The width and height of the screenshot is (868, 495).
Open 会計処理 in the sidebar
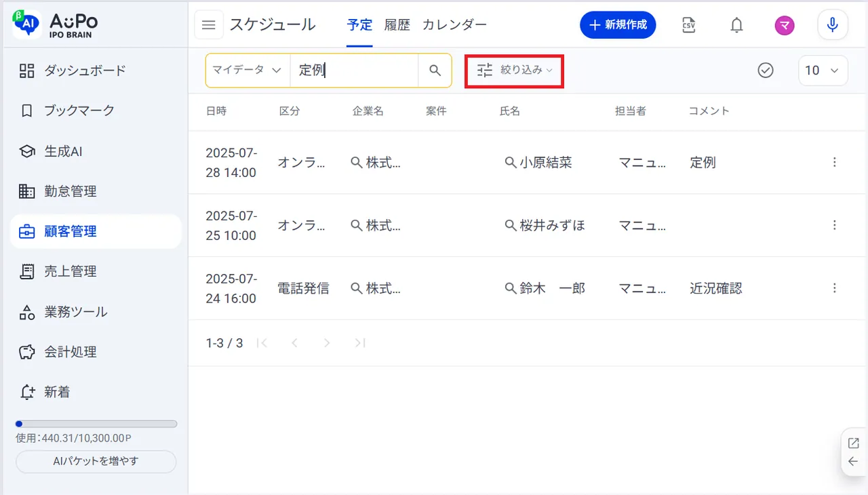tap(96, 352)
